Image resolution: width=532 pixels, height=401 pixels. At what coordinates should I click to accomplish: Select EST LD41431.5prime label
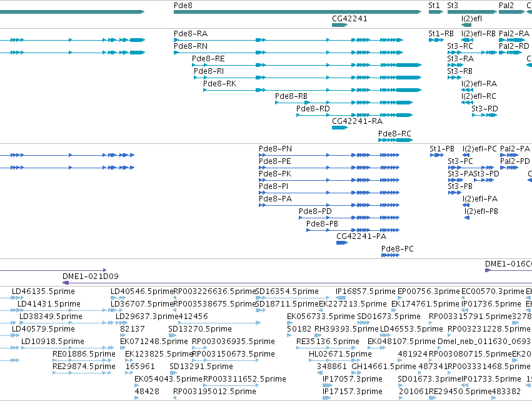[x=49, y=304]
